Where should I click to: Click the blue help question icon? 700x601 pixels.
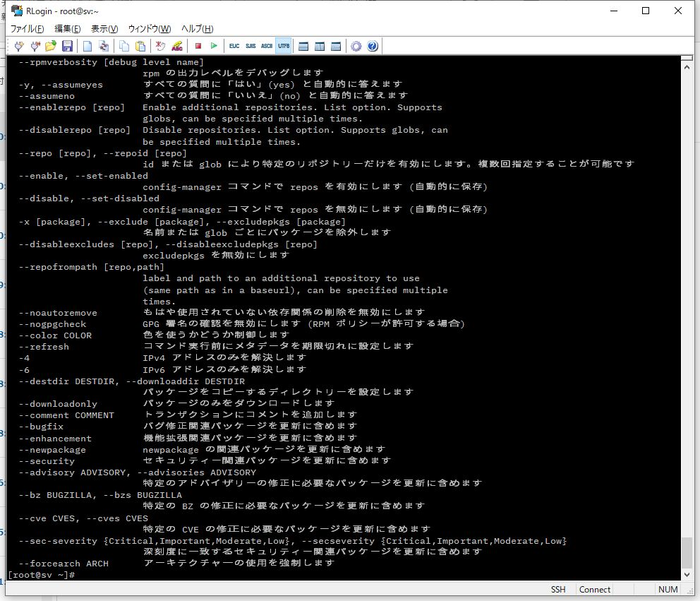(x=373, y=46)
